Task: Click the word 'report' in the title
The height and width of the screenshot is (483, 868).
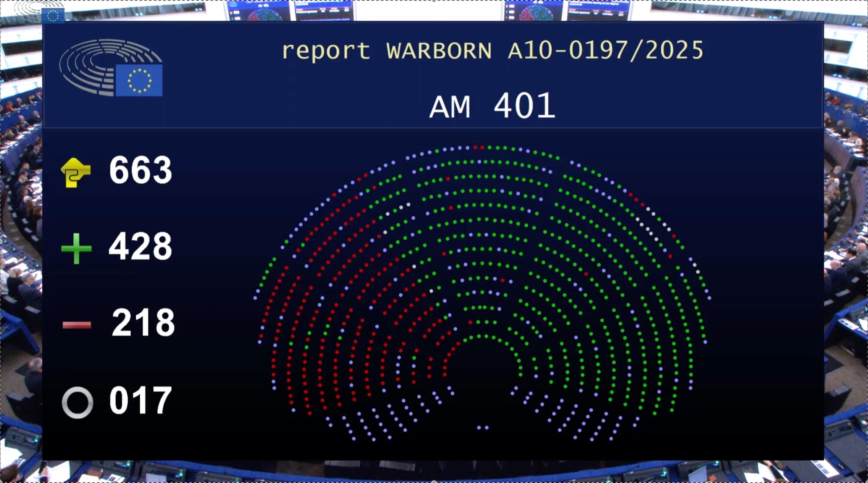Action: [325, 51]
